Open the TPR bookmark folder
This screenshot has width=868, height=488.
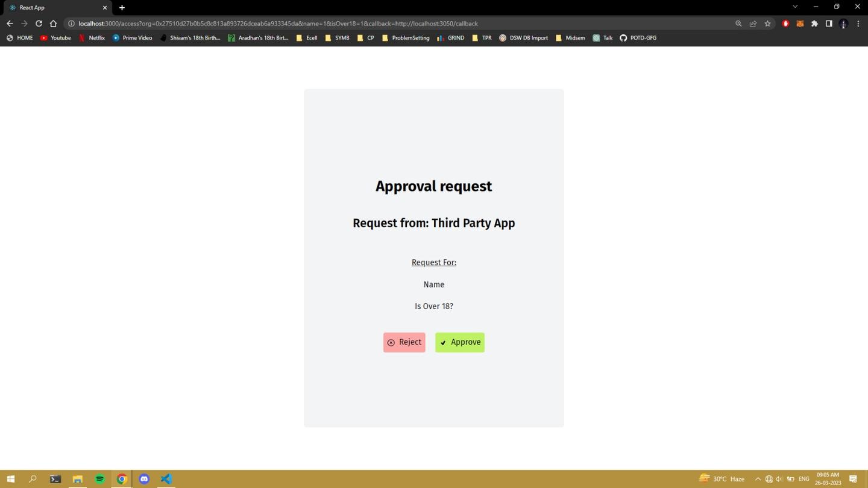click(x=482, y=37)
